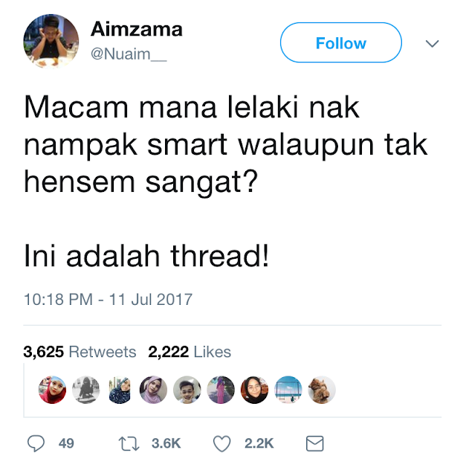Like the tweet with heart icon
Screen dimensions: 466x476
tap(221, 443)
